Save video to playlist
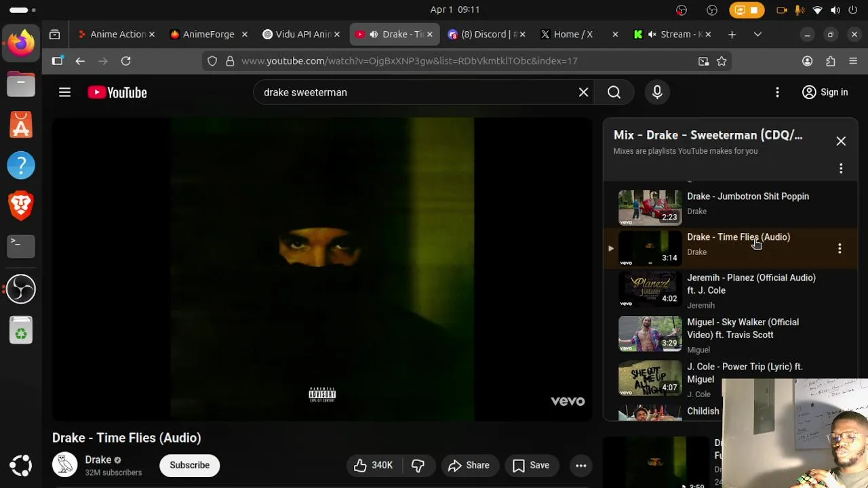868x488 pixels. tap(531, 465)
